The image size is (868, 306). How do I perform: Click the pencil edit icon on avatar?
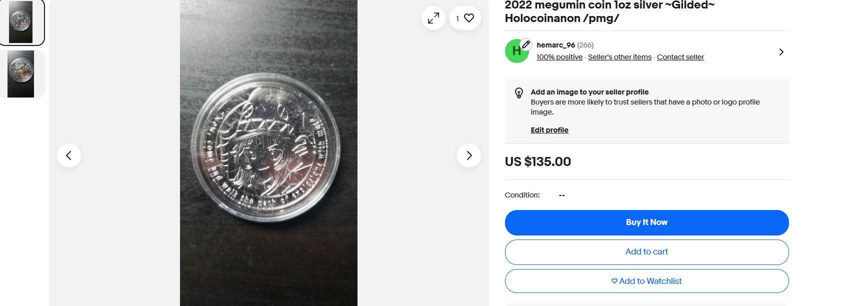click(x=525, y=44)
